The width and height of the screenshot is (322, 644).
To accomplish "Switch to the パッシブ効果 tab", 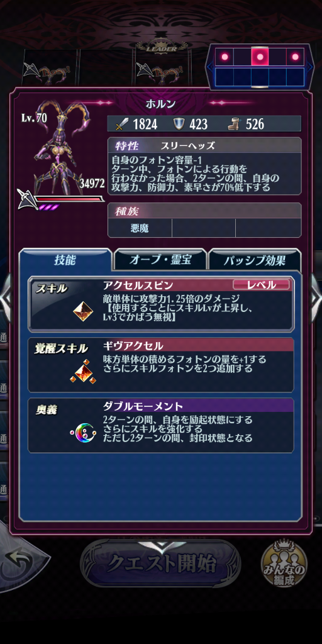I will [x=255, y=260].
